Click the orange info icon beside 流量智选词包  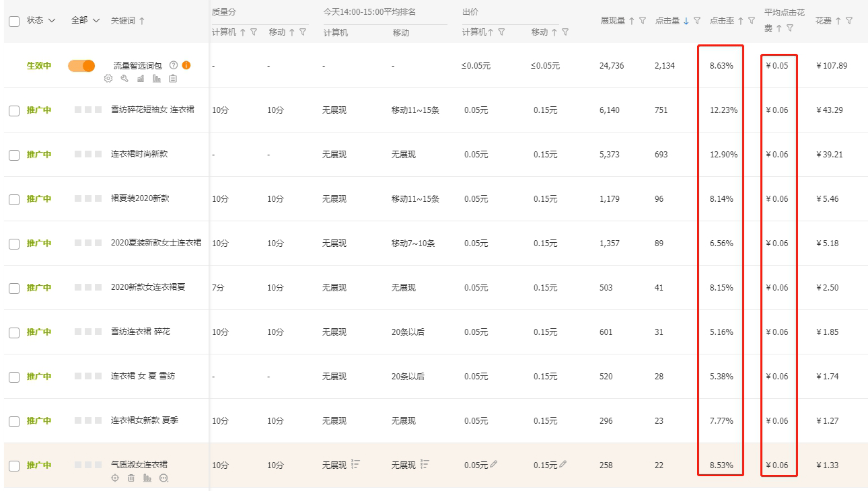click(x=186, y=65)
